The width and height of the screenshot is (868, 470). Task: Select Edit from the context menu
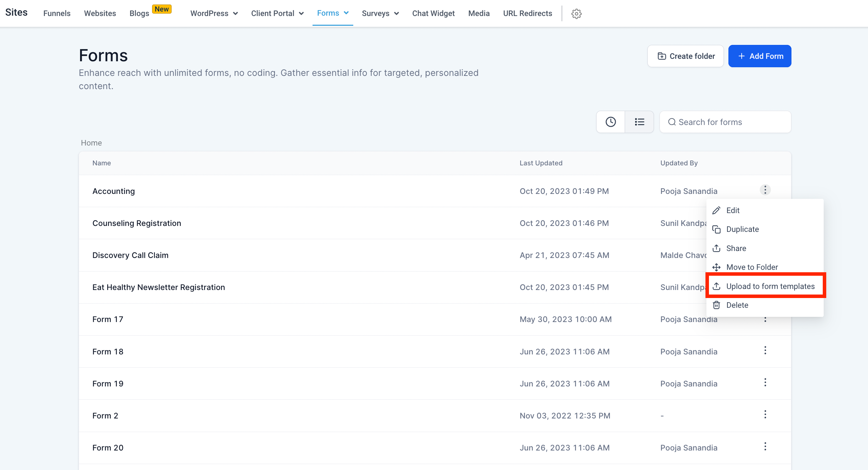765,210
